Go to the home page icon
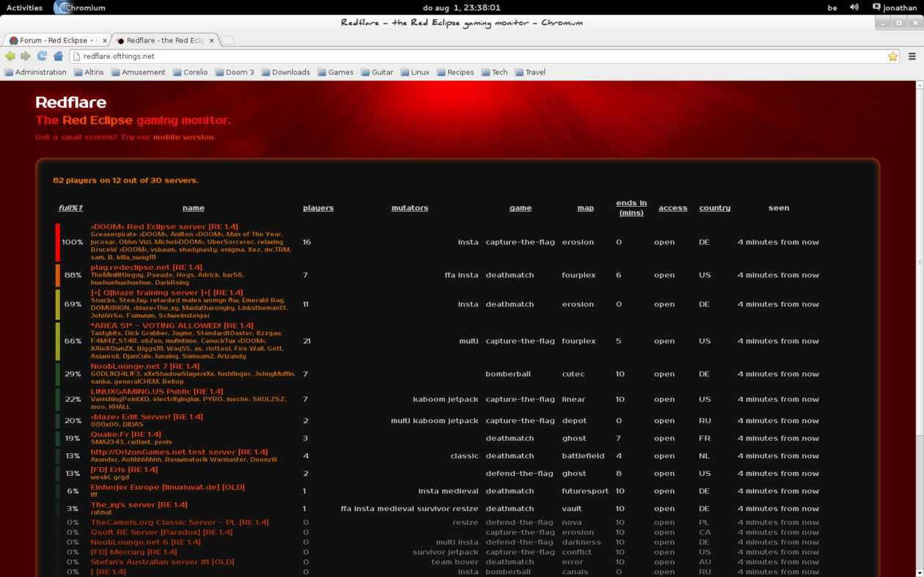The image size is (924, 577). click(58, 56)
